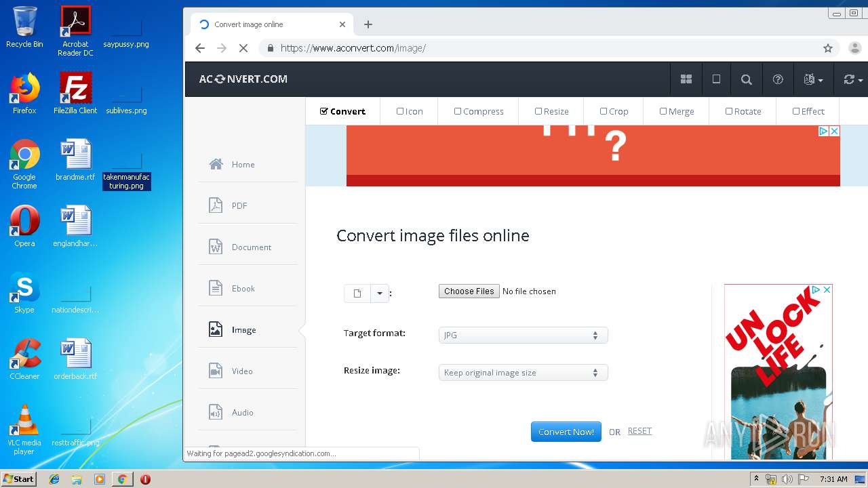This screenshot has width=868, height=488.
Task: Show hidden tray icons arrow
Action: [x=755, y=479]
